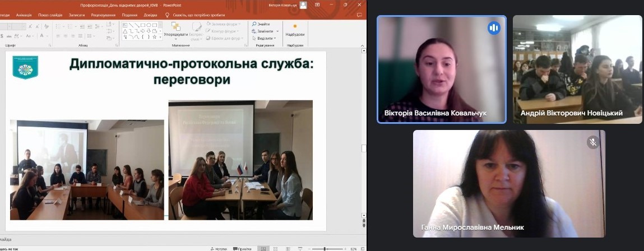Start slide show from status bar icon
The image size is (644, 251).
(299, 248)
